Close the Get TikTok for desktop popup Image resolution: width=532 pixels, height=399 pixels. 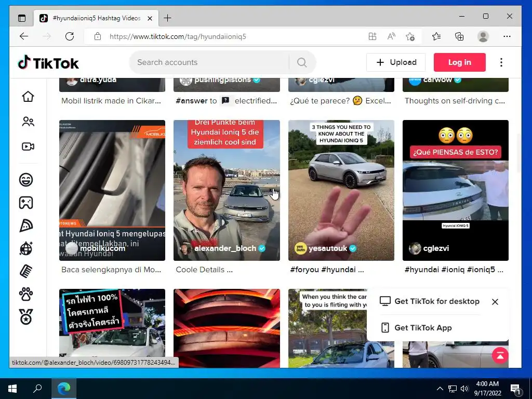tap(495, 302)
